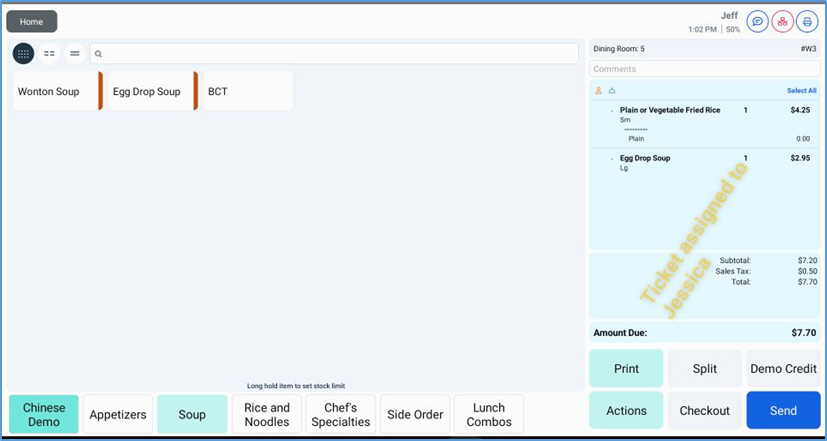Go to the Home screen
The height and width of the screenshot is (441, 827).
pos(31,21)
